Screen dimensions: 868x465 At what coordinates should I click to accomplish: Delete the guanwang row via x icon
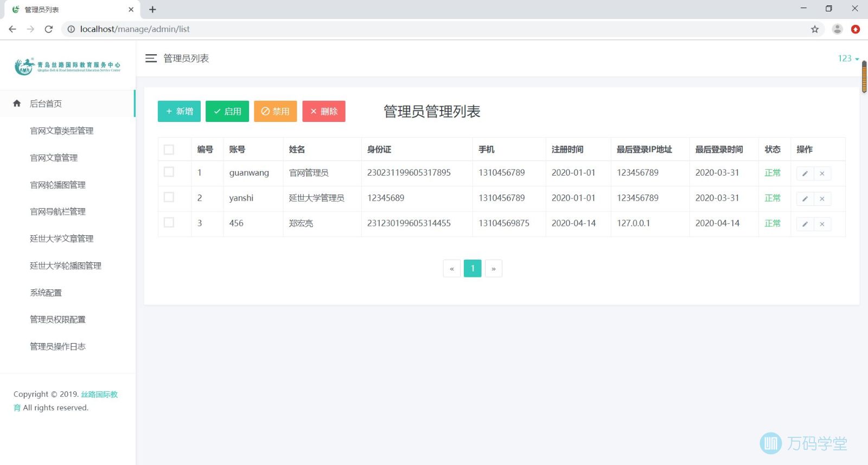click(822, 173)
